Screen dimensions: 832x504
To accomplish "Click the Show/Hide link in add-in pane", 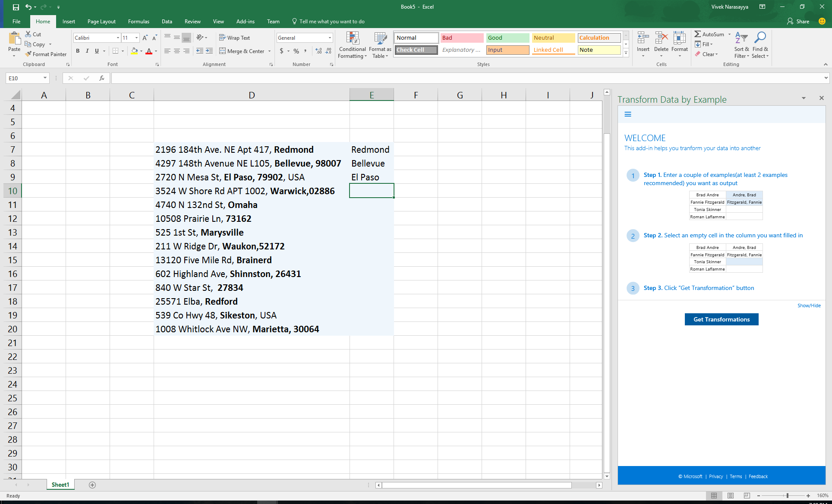I will [x=809, y=306].
